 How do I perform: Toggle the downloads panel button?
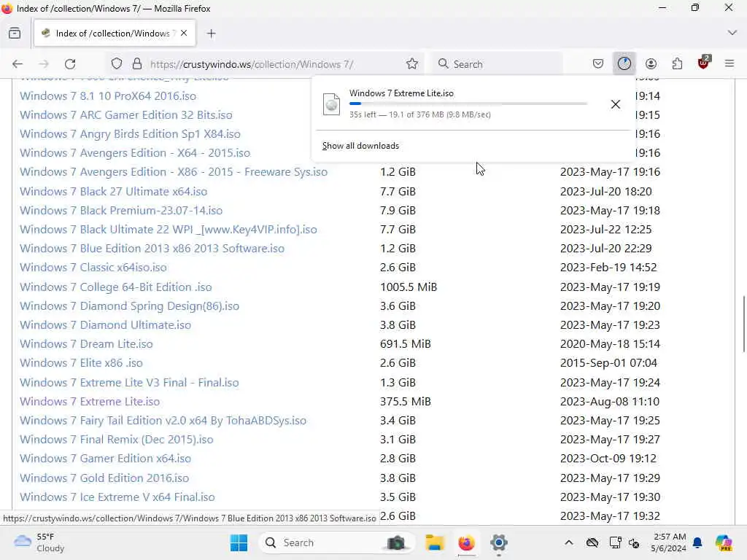624,64
